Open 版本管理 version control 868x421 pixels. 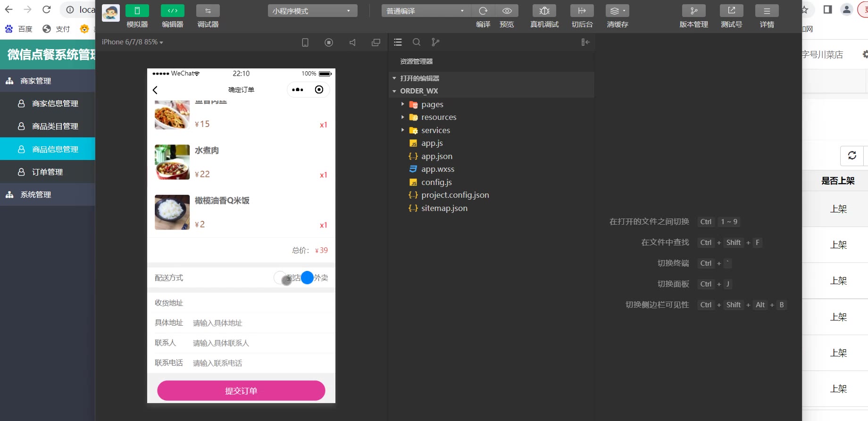pos(693,11)
